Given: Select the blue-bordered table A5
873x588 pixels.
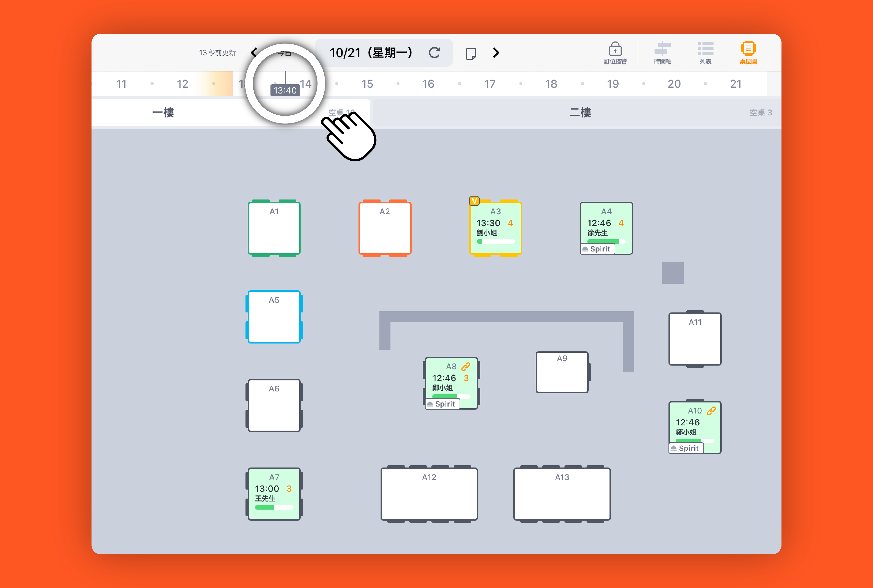Looking at the screenshot, I should (274, 317).
